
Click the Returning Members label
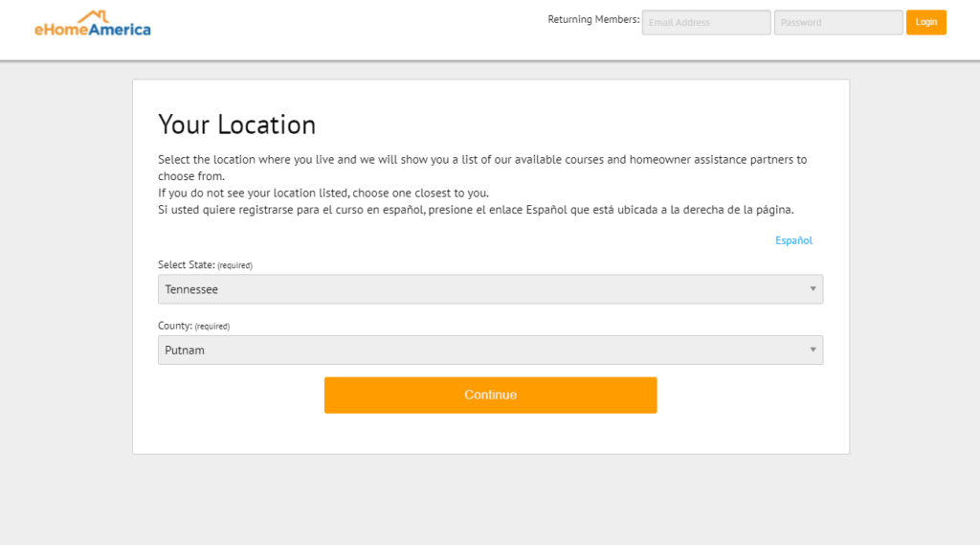pos(593,19)
